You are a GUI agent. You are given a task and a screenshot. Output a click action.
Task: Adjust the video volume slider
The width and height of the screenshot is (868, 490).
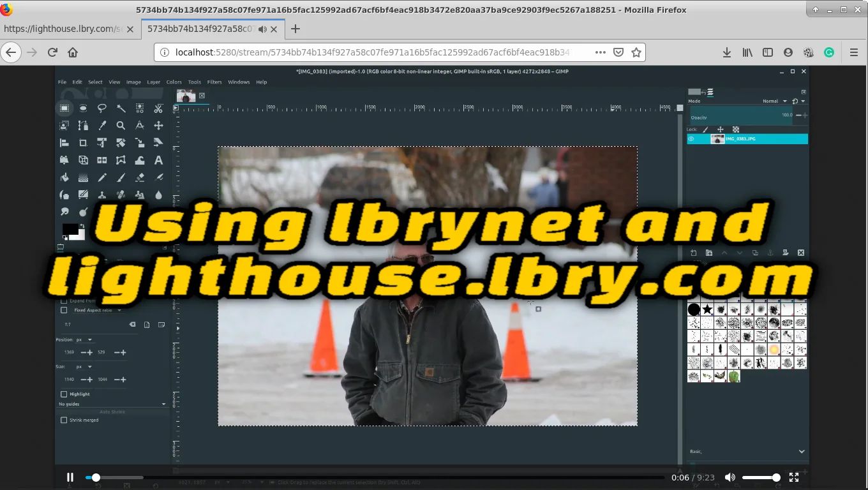761,477
